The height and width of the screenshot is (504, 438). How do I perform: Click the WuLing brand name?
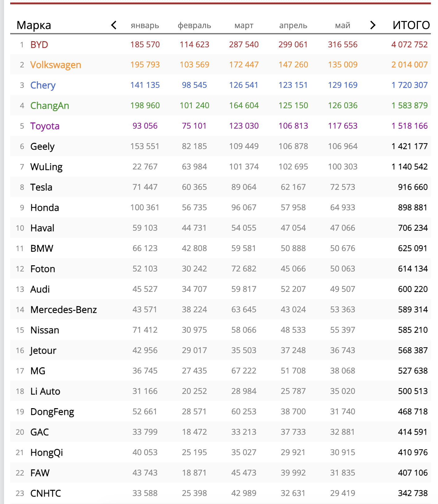tap(46, 167)
